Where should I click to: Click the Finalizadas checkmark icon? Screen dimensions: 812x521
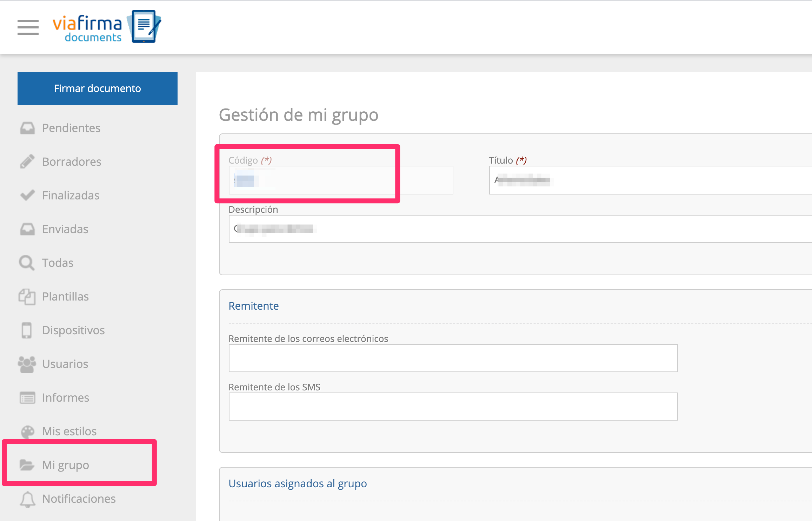27,195
